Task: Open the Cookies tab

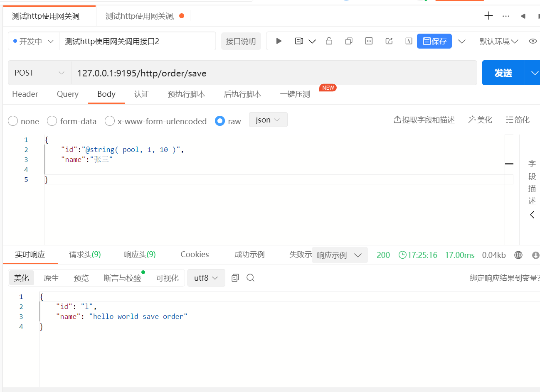Action: tap(195, 255)
